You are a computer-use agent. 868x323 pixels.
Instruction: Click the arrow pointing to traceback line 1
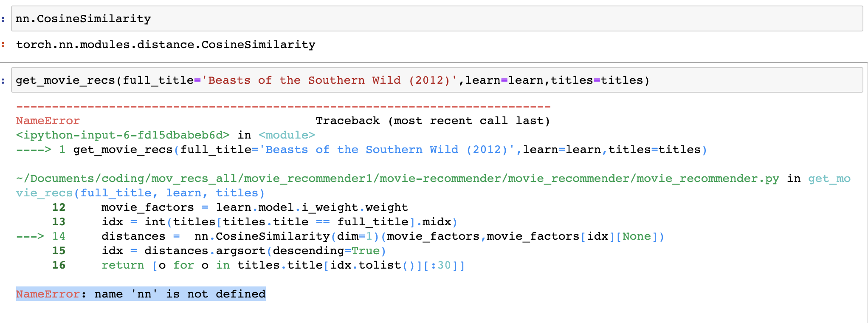[33, 150]
